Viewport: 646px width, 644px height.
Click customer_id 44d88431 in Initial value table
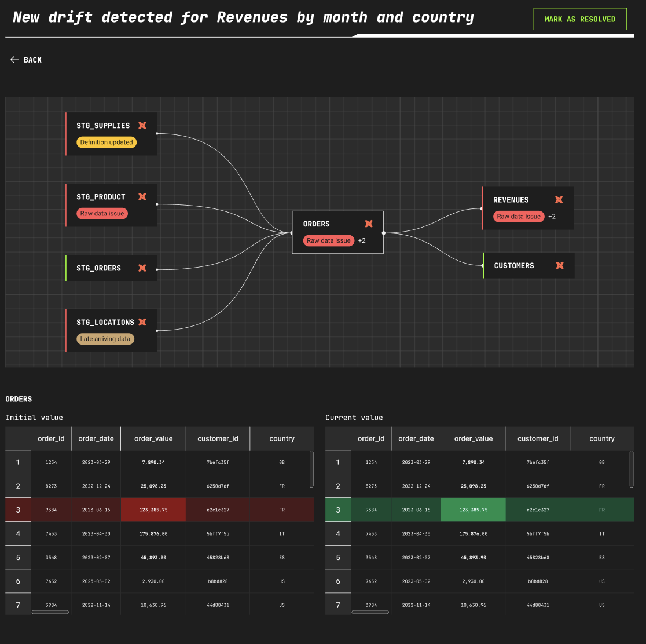point(218,605)
